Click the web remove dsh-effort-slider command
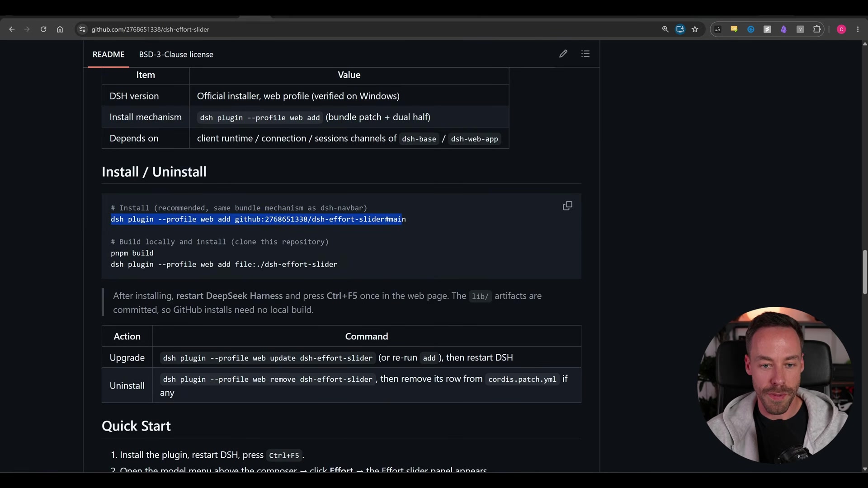868x488 pixels. pos(268,379)
